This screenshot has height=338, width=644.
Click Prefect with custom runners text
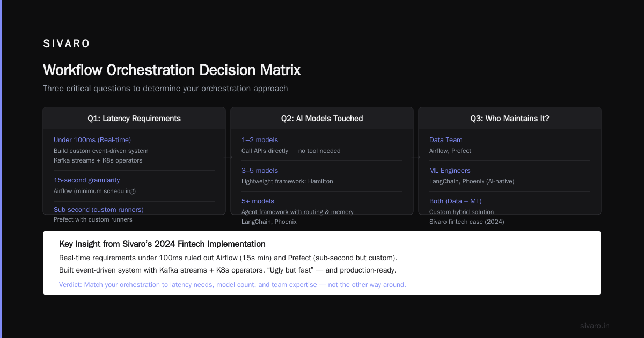(93, 219)
